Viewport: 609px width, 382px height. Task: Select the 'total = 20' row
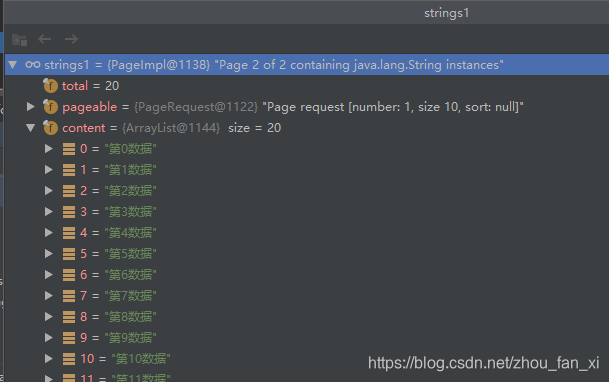tap(307, 85)
